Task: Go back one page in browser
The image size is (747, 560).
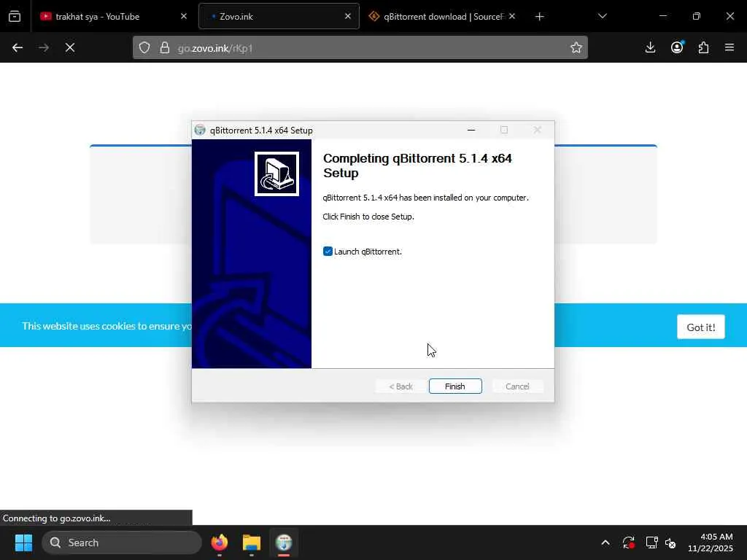Action: 18,47
